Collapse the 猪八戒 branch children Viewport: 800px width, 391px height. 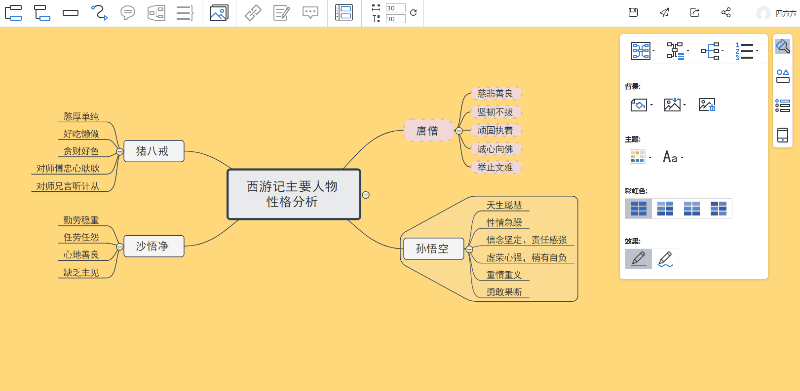(x=119, y=152)
